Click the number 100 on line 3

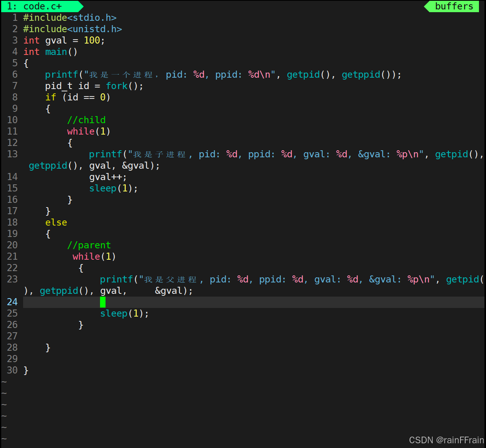click(x=92, y=40)
